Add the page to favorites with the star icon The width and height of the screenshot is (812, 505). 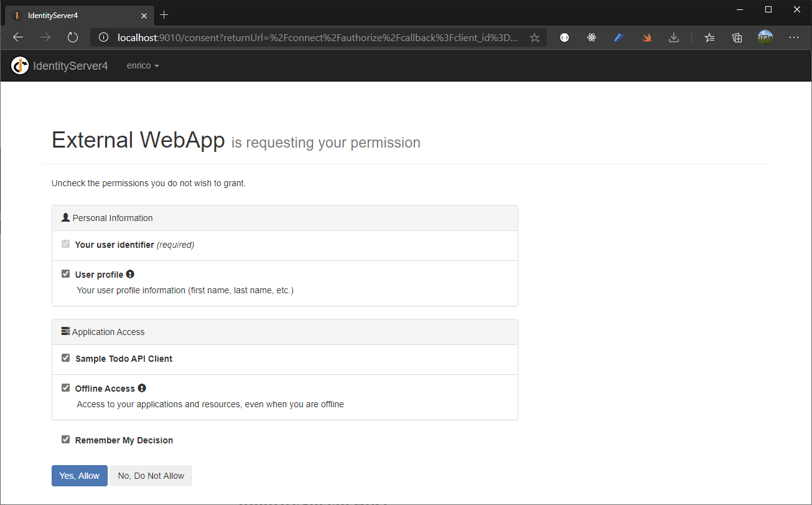tap(534, 37)
